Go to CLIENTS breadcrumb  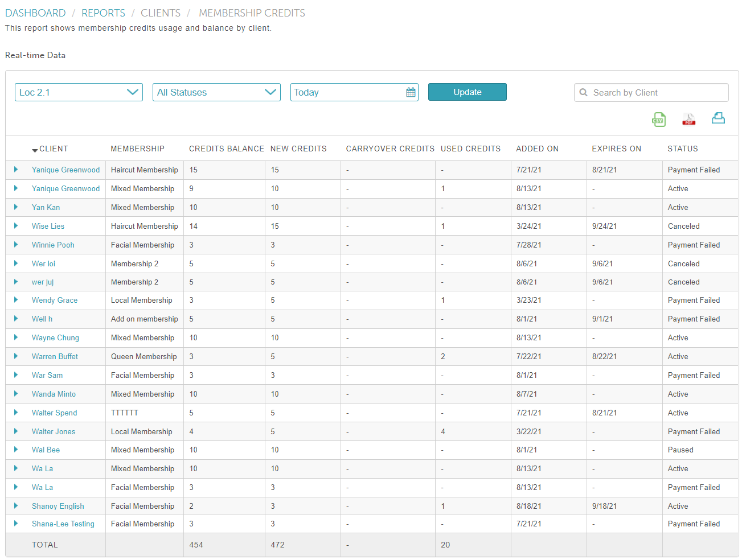161,13
